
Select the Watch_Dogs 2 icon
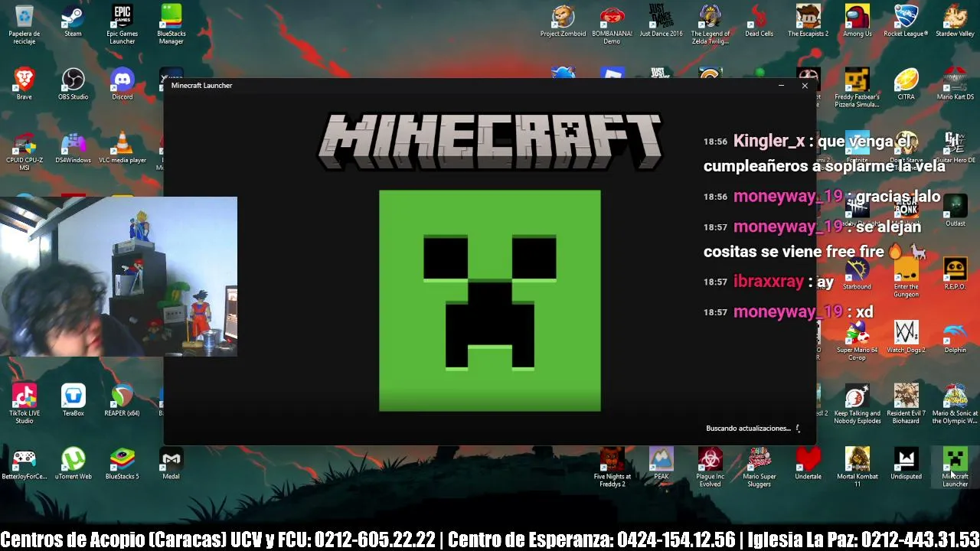coord(906,337)
